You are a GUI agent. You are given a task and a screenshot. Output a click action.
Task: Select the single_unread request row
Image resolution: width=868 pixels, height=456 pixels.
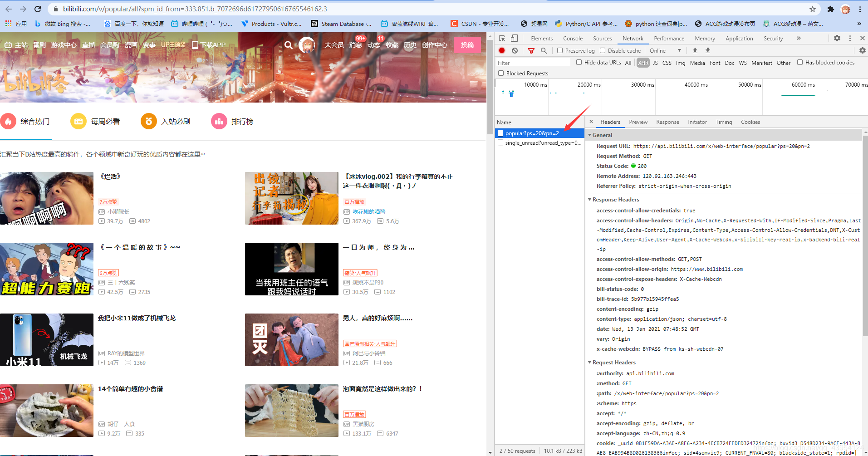point(539,142)
